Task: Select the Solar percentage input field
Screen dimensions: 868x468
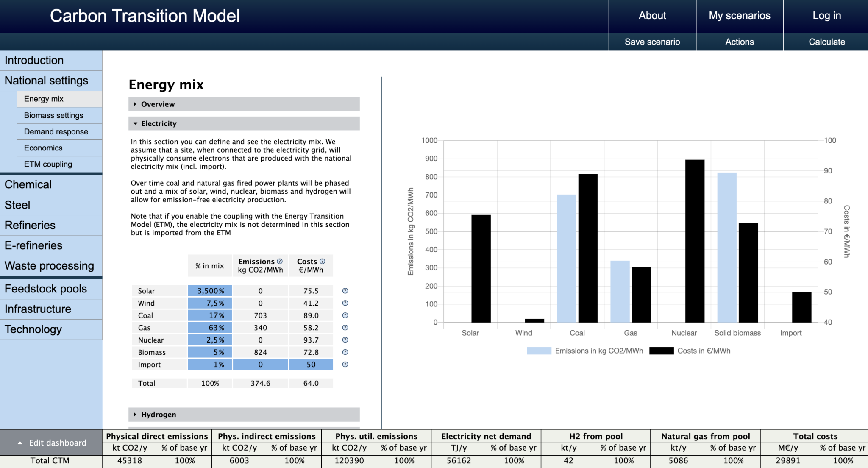Action: (x=210, y=291)
